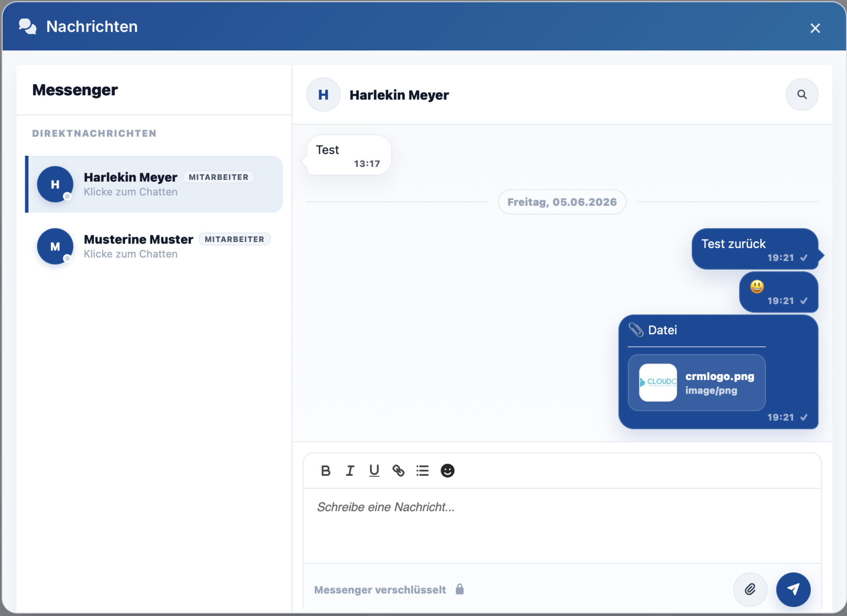Attach a file with the paperclip button
The image size is (847, 616).
point(750,589)
